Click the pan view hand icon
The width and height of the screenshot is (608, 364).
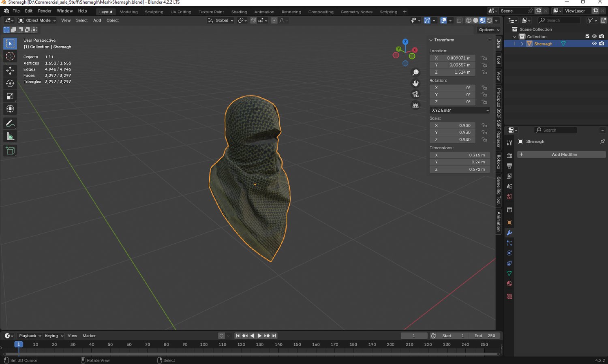click(415, 84)
